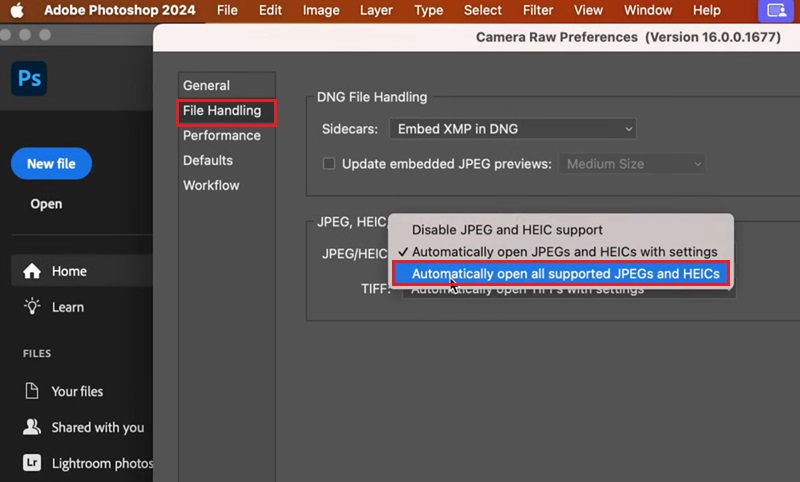Switch to the Defaults preferences tab
Viewport: 800px width, 482px height.
click(x=227, y=160)
